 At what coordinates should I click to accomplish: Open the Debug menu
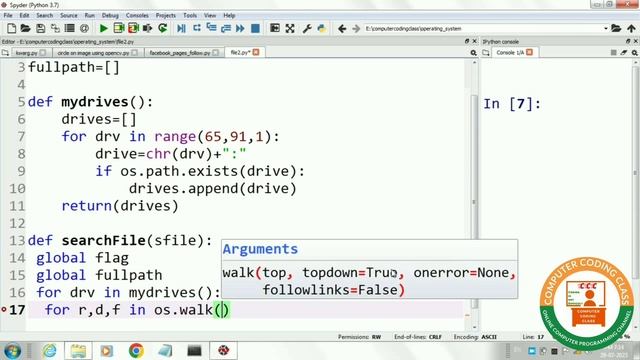click(x=110, y=15)
